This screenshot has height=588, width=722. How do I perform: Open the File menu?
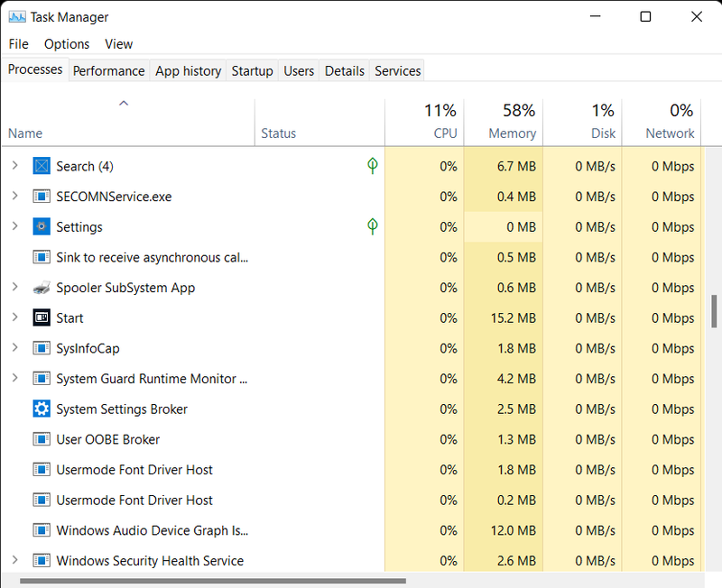[x=18, y=44]
